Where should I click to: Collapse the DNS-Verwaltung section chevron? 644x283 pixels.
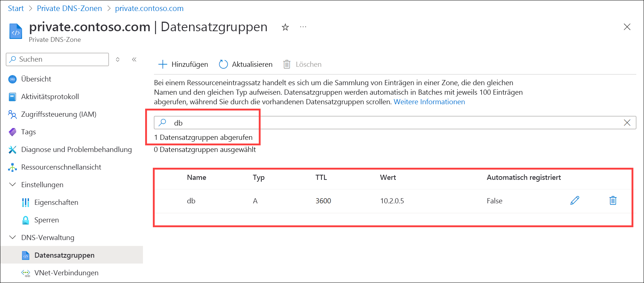click(12, 237)
